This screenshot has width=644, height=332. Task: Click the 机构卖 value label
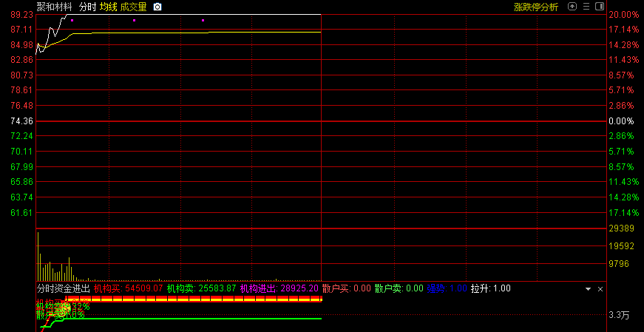point(201,288)
